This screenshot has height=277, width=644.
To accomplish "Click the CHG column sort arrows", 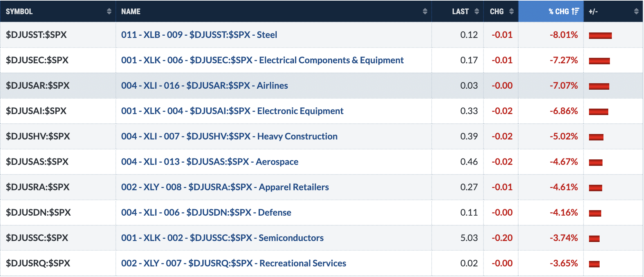I will point(511,11).
